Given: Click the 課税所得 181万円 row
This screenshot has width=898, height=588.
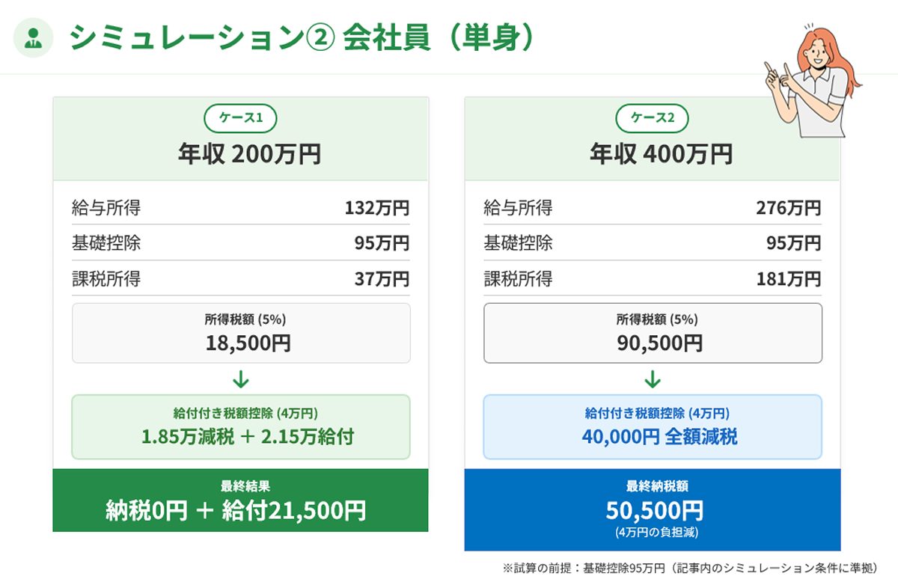Looking at the screenshot, I should tap(653, 279).
